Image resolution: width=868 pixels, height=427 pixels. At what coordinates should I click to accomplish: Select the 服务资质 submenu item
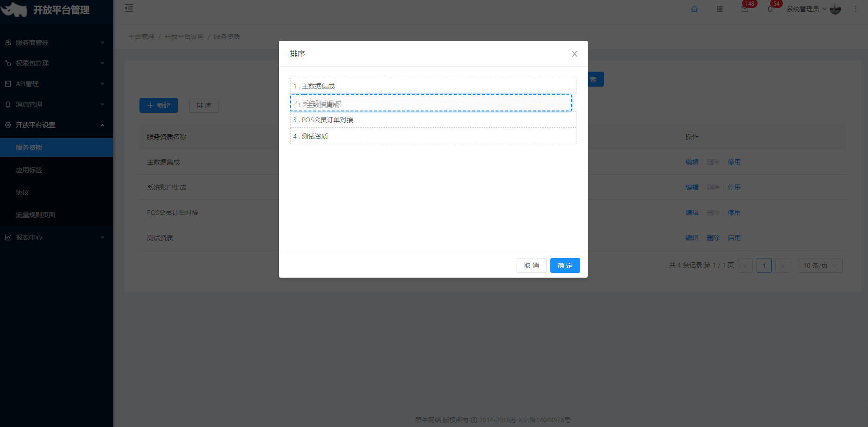point(57,147)
